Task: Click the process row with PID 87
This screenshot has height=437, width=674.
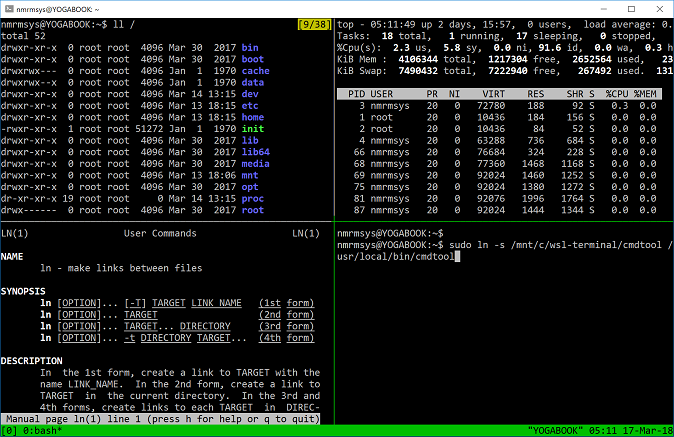Action: [x=499, y=210]
